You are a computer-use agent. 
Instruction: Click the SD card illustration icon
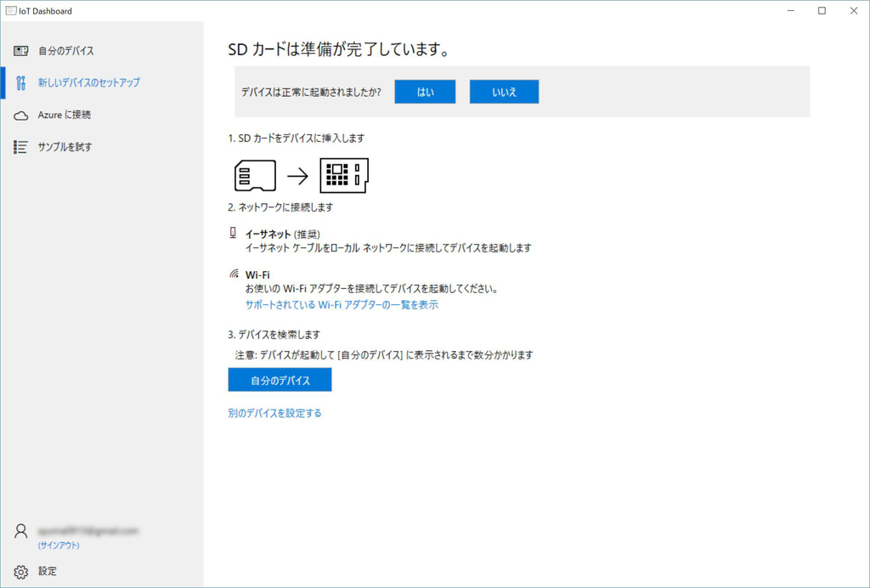tap(255, 176)
